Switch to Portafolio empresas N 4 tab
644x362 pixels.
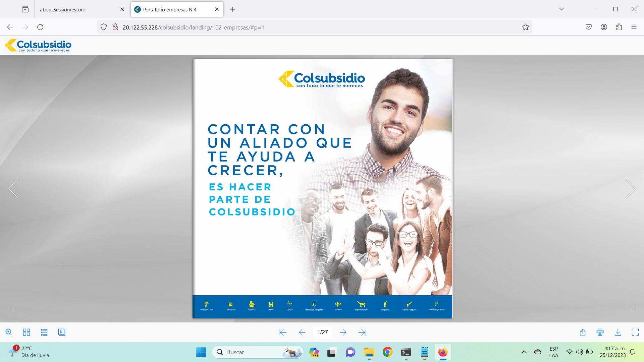click(x=177, y=9)
